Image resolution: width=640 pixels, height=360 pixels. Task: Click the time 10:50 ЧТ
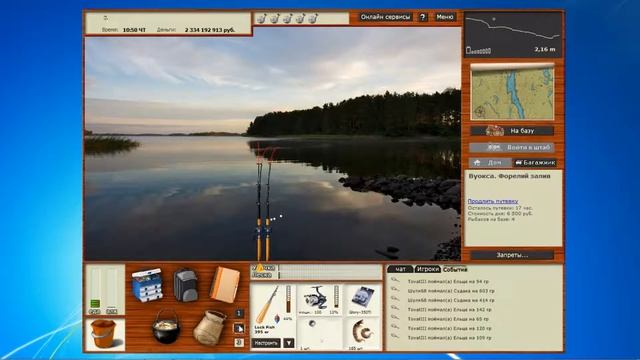click(x=134, y=30)
